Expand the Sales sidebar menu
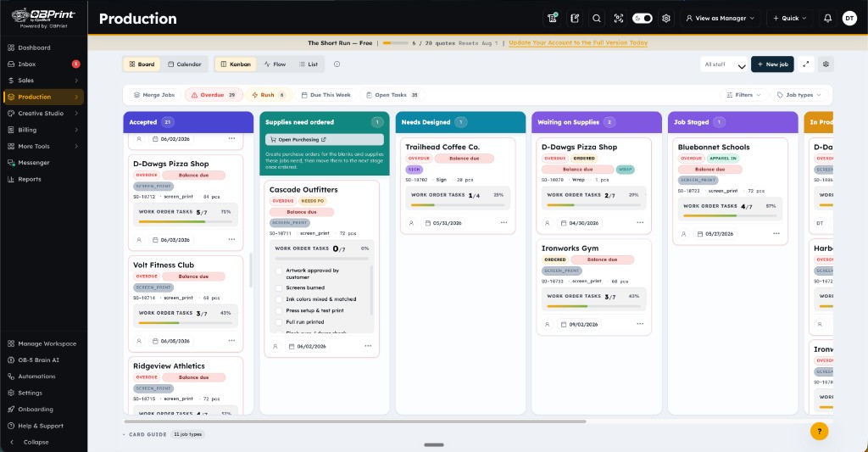This screenshot has width=868, height=452. (x=43, y=81)
